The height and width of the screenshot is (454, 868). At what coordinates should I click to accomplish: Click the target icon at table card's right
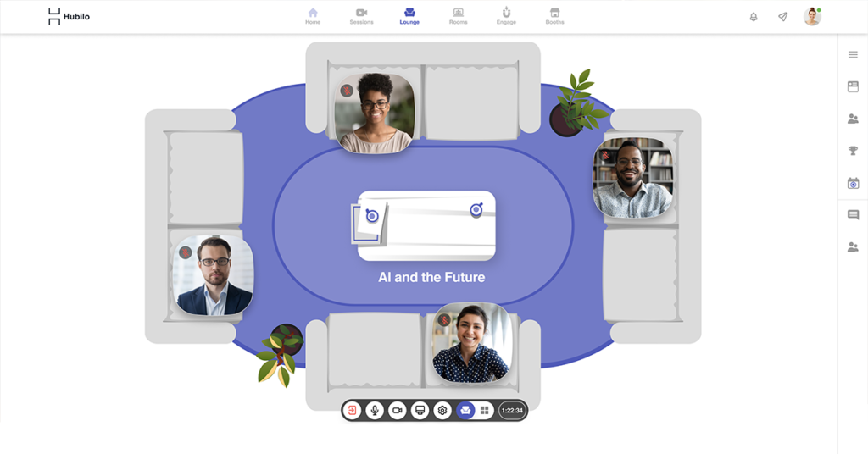[476, 209]
